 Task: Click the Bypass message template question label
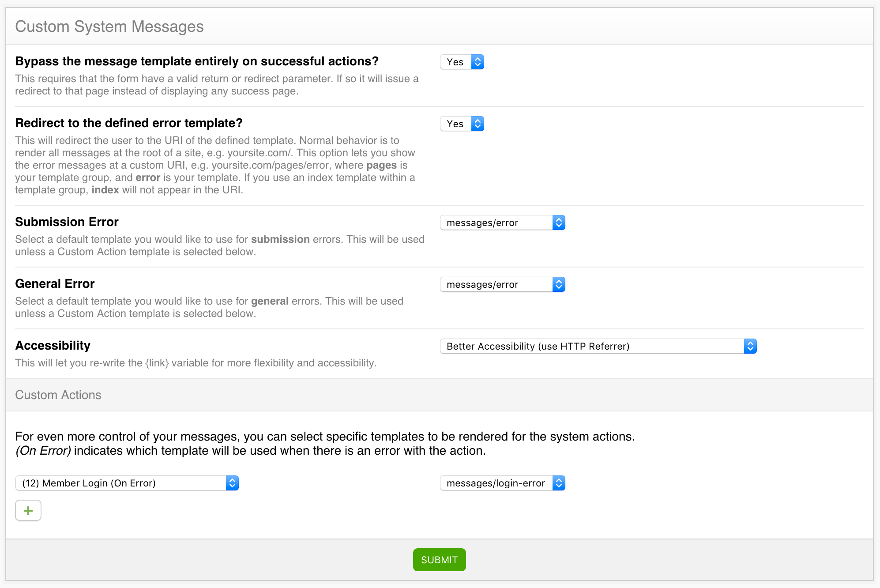click(197, 61)
